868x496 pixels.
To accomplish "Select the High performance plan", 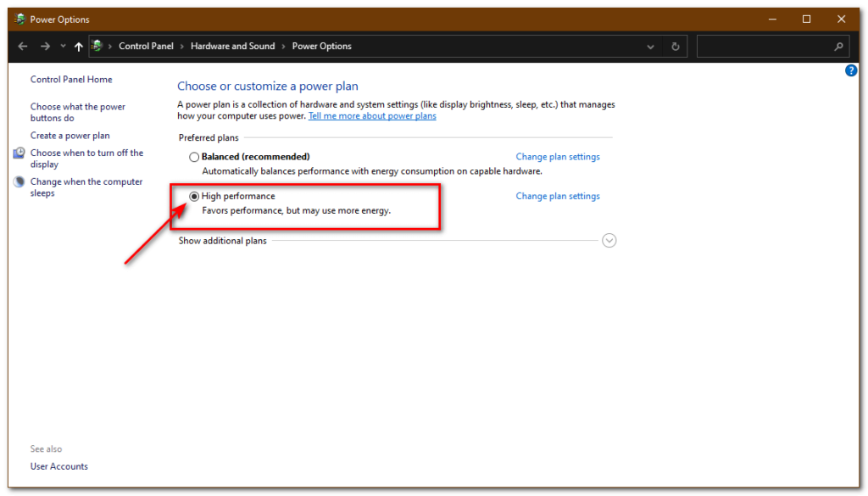I will coord(194,197).
